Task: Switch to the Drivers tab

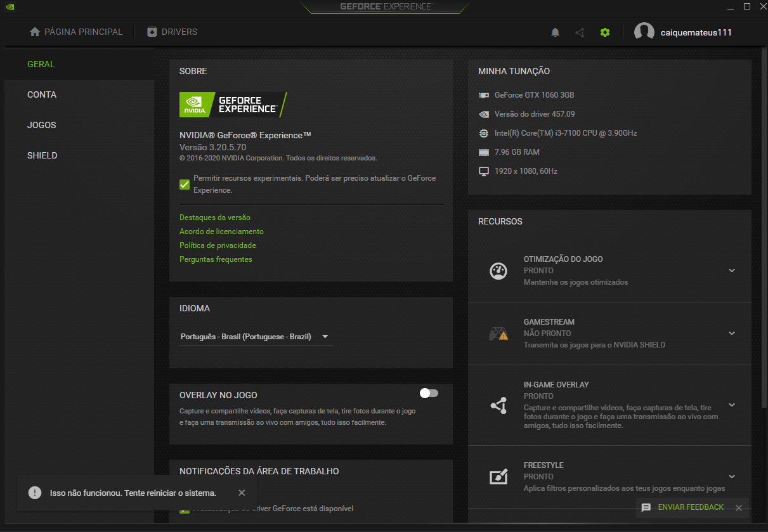Action: pyautogui.click(x=172, y=32)
